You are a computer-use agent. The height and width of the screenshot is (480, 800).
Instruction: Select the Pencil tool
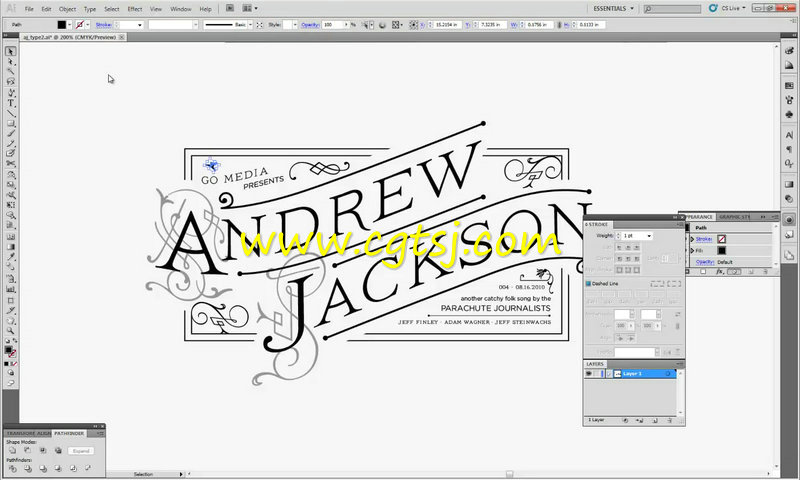click(10, 144)
